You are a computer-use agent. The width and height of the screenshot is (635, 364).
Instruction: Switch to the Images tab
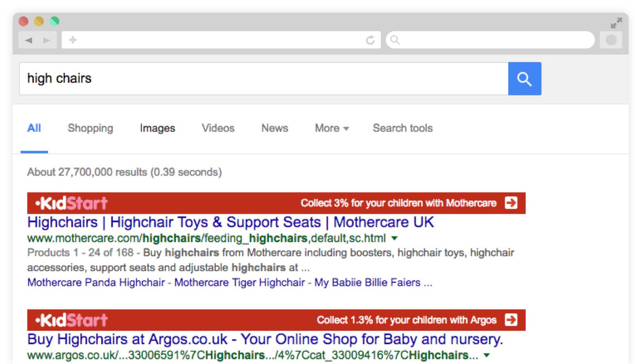157,128
